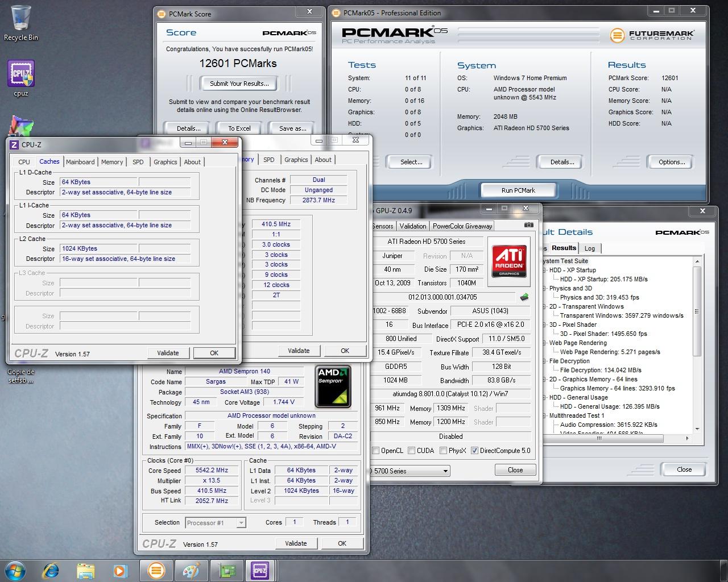Click Select... under Tests in PCMark05
This screenshot has width=728, height=582.
tap(411, 162)
